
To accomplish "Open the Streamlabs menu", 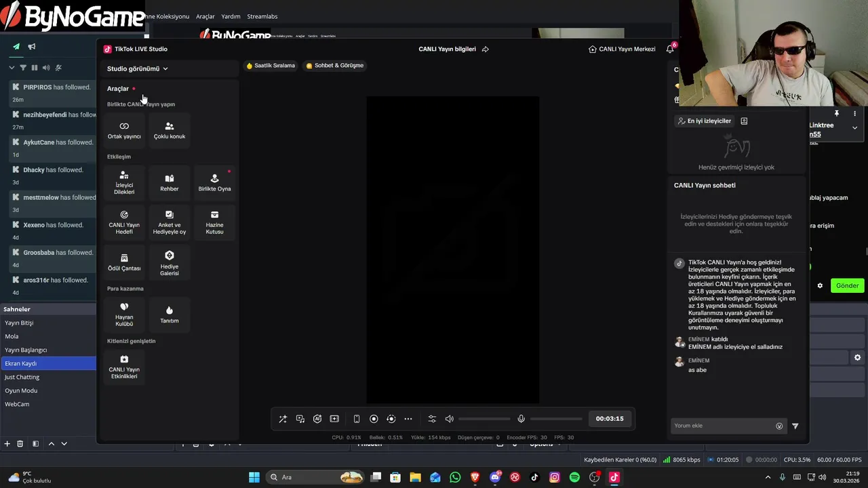I will (x=262, y=16).
